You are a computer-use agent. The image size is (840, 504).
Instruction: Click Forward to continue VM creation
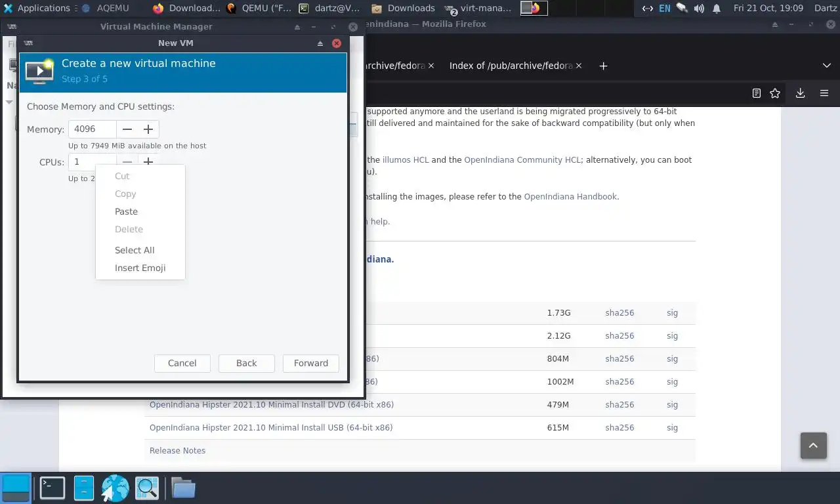311,363
